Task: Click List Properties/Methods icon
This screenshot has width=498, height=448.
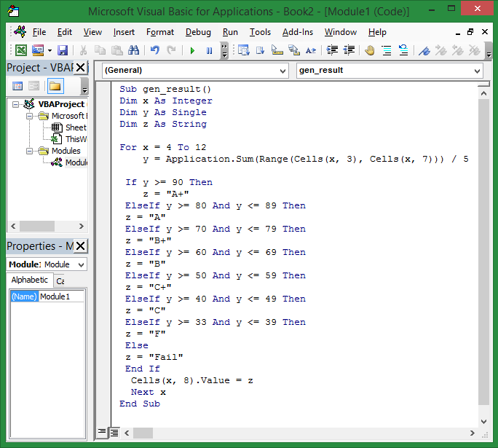Action: pos(244,50)
